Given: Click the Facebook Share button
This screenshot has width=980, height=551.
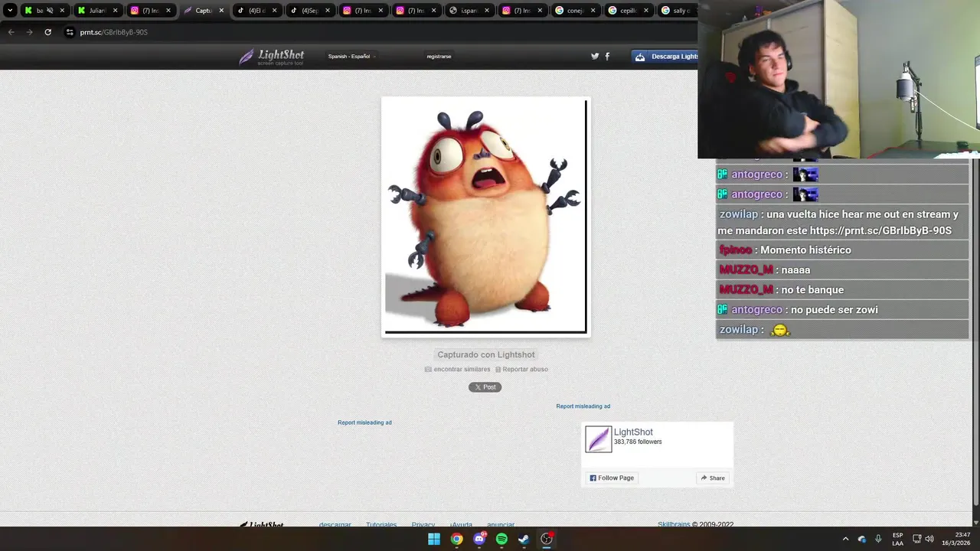Looking at the screenshot, I should (x=713, y=478).
